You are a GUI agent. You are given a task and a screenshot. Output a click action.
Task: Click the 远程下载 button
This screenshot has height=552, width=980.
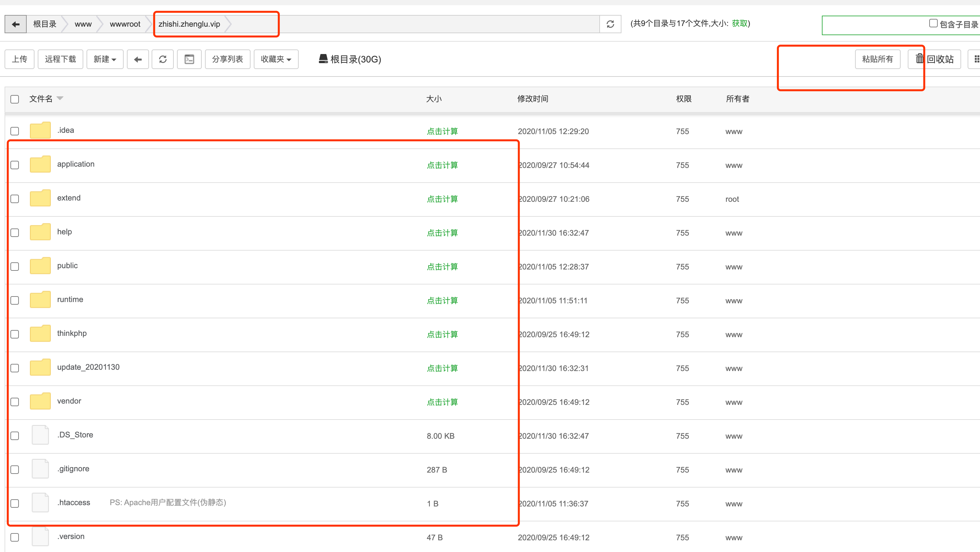61,59
